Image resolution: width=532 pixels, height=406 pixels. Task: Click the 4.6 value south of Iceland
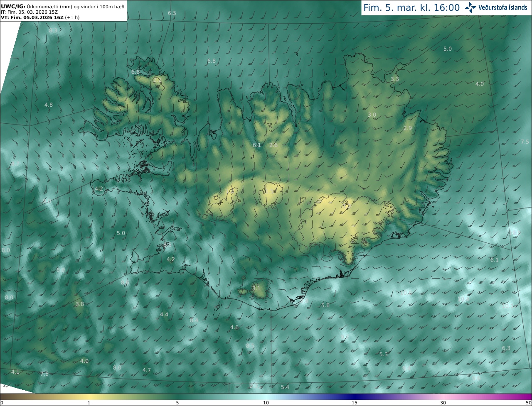pyautogui.click(x=234, y=328)
